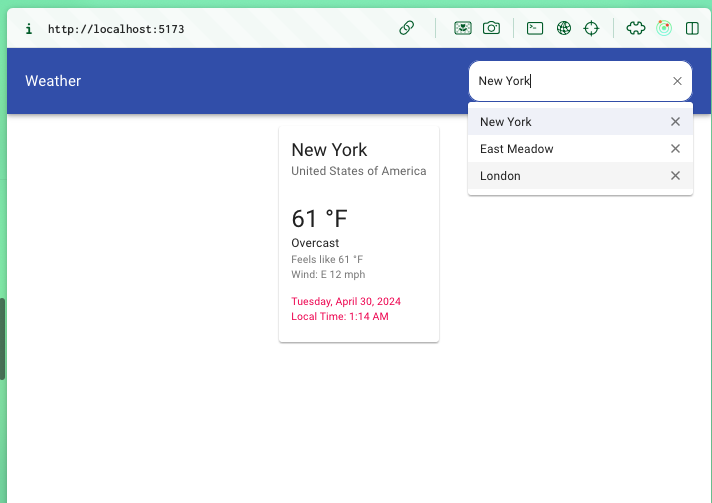Select New York suggestion
This screenshot has height=503, width=712.
(580, 122)
